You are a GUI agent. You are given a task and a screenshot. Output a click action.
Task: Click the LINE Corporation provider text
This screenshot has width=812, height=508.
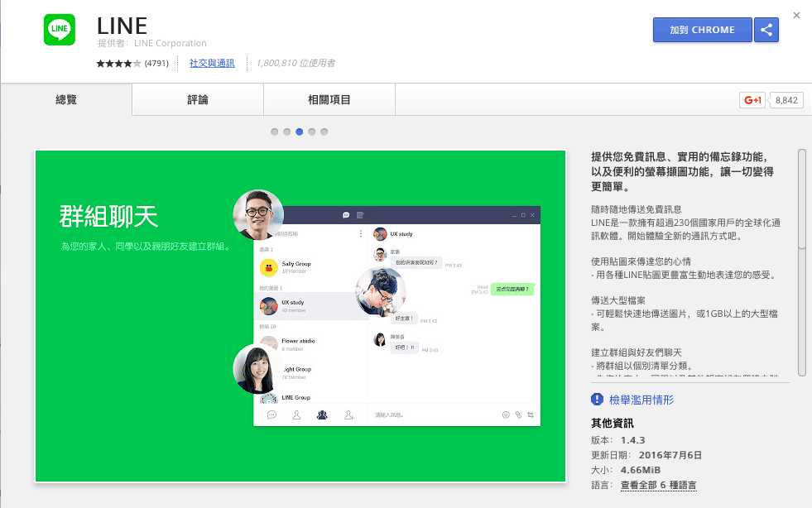[x=171, y=44]
